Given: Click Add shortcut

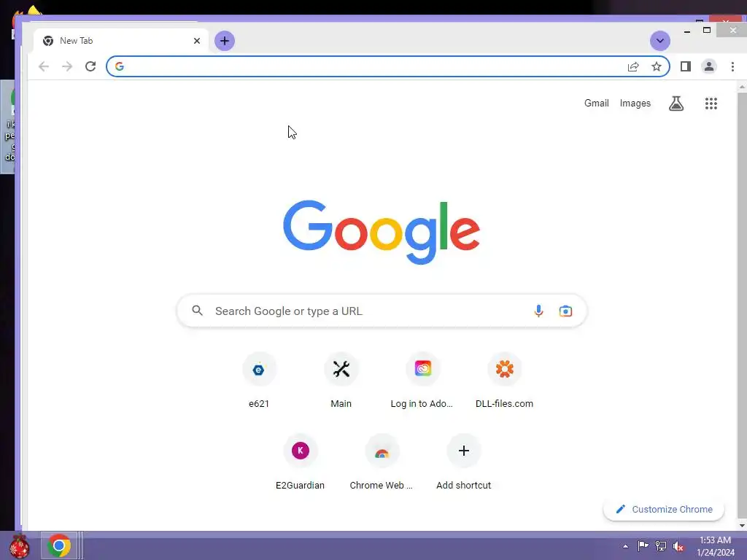Looking at the screenshot, I should (463, 462).
